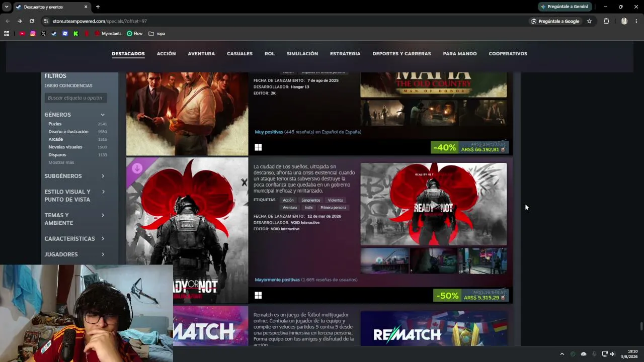
Task: Reload the Steam specials page
Action: click(32, 21)
